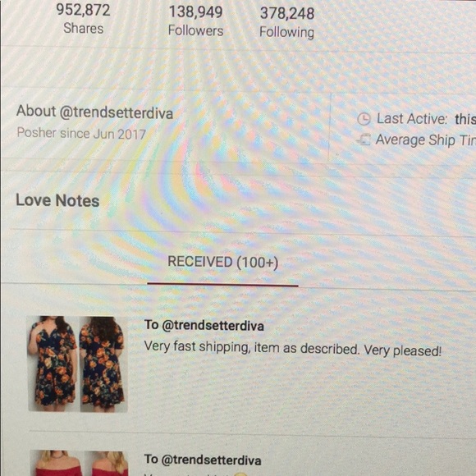Click the About @trendsetterdiva heading
Screen dimensions: 476x476
[94, 112]
